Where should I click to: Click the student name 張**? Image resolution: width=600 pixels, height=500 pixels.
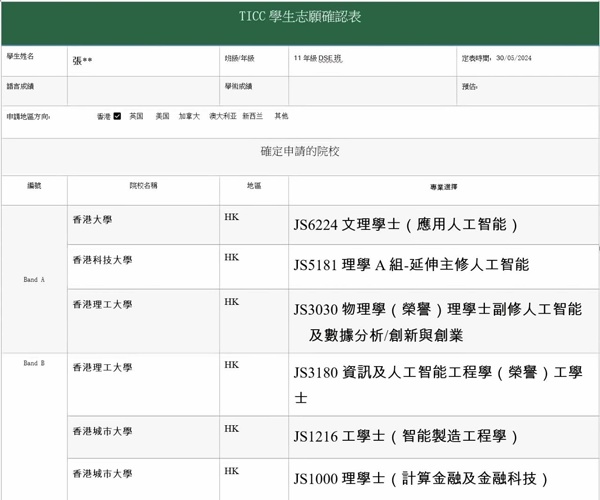pyautogui.click(x=82, y=60)
